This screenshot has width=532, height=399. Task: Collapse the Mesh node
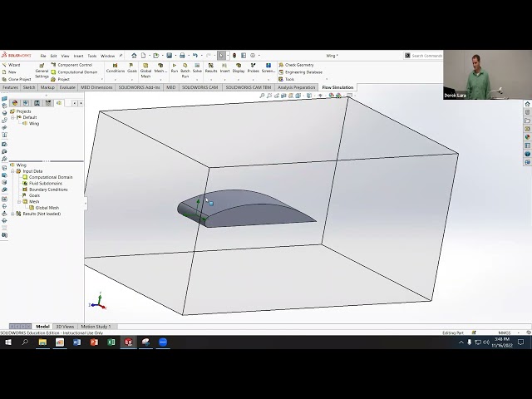pos(19,201)
